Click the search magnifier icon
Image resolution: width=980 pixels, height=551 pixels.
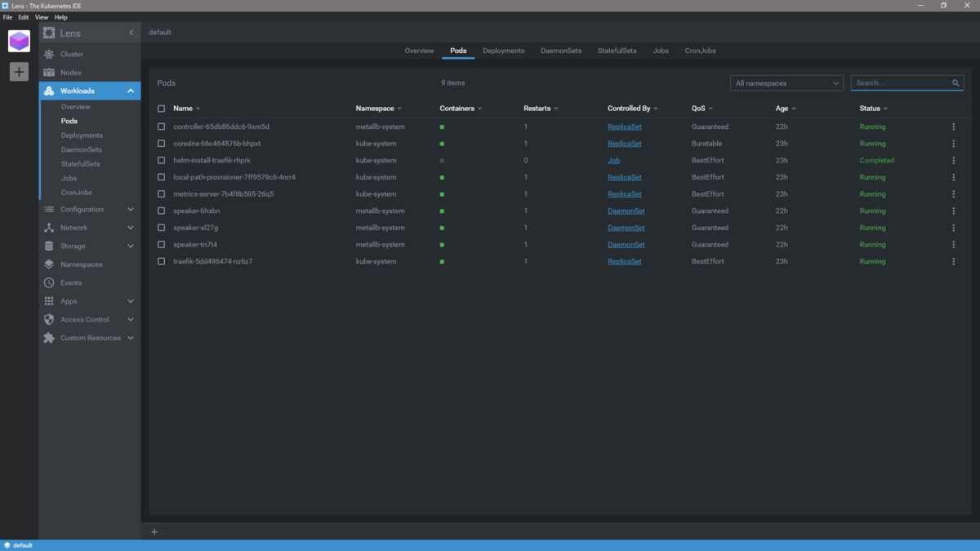click(955, 83)
